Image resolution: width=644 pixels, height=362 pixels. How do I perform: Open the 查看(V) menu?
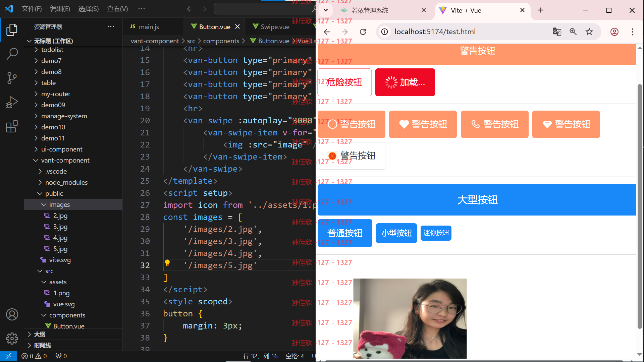(x=117, y=9)
